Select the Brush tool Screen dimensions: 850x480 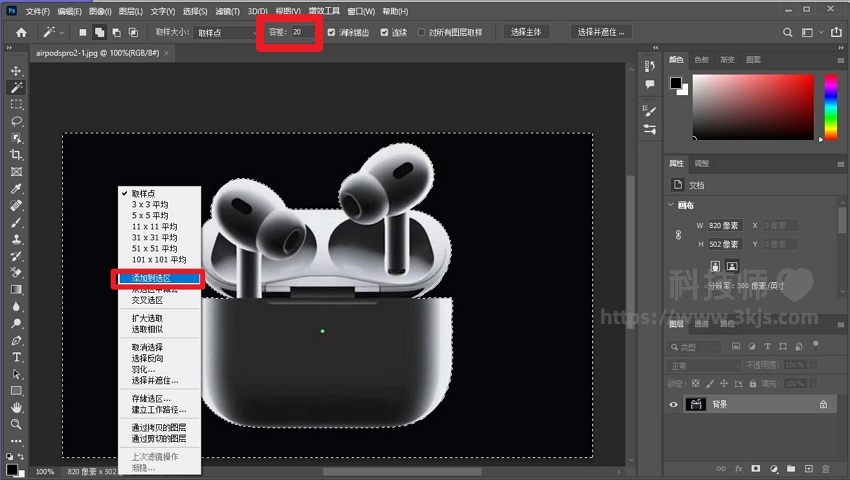(x=16, y=222)
